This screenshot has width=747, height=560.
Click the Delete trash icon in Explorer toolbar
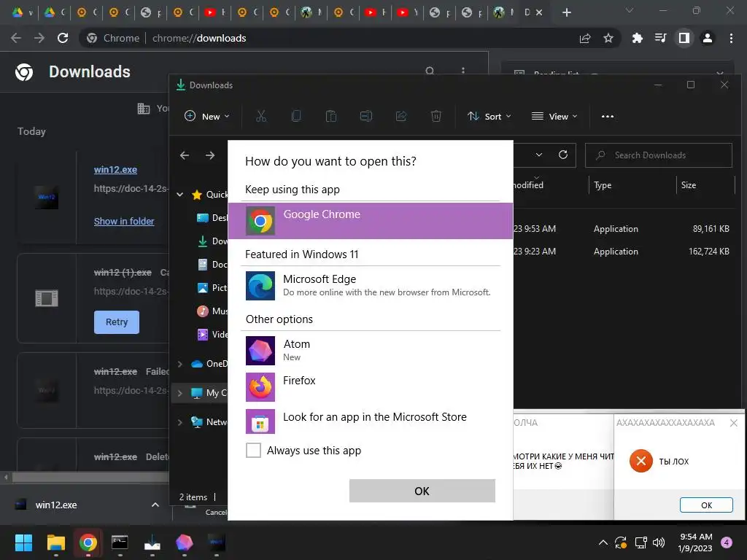click(x=436, y=116)
